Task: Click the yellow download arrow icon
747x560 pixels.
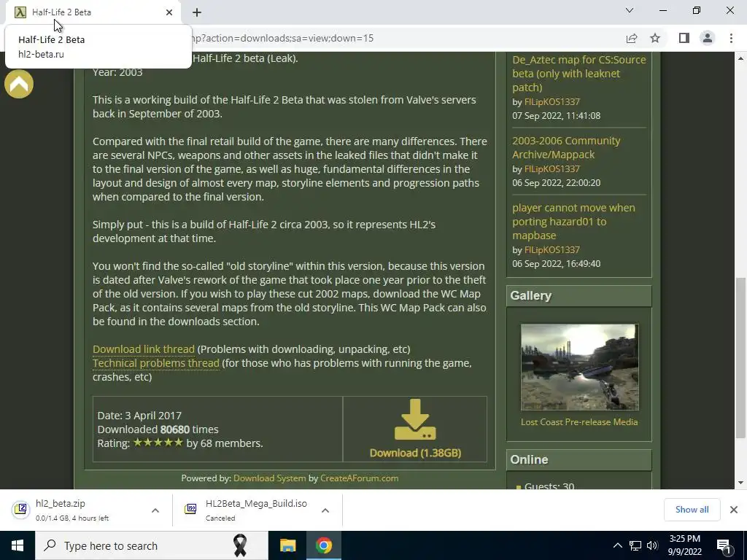Action: click(415, 419)
